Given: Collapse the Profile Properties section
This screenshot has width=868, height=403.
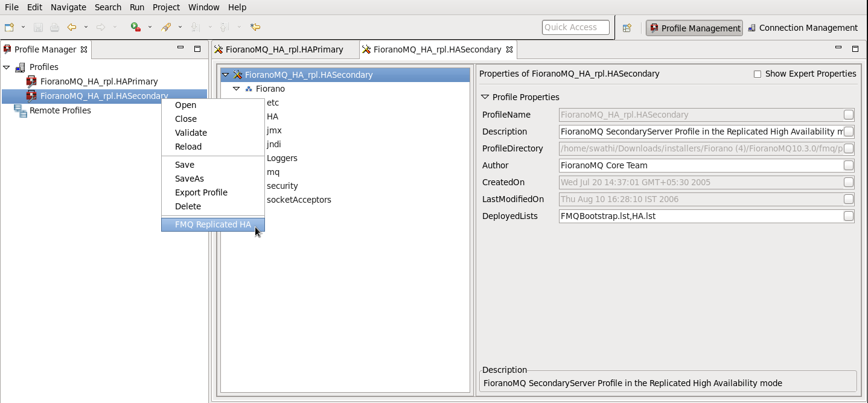Looking at the screenshot, I should coord(485,97).
